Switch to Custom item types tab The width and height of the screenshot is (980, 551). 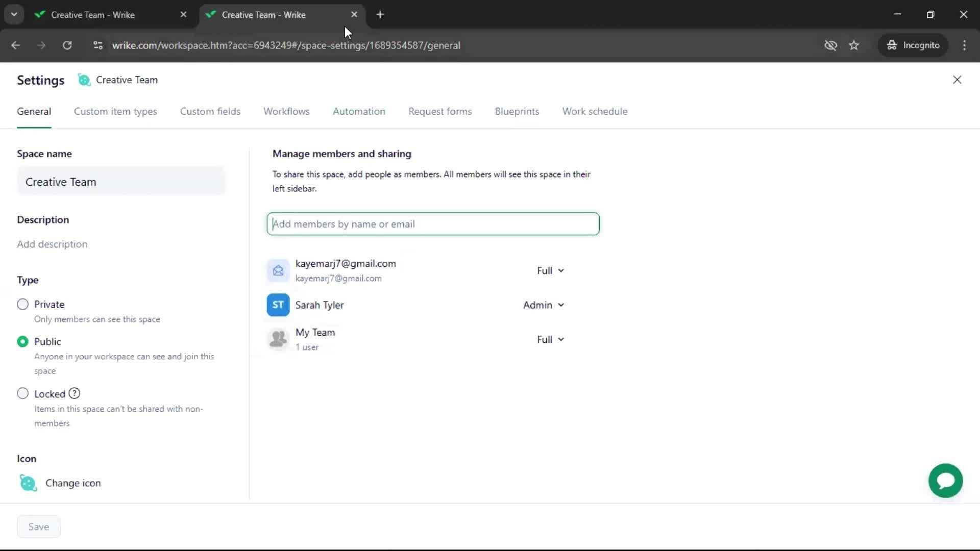pyautogui.click(x=115, y=112)
